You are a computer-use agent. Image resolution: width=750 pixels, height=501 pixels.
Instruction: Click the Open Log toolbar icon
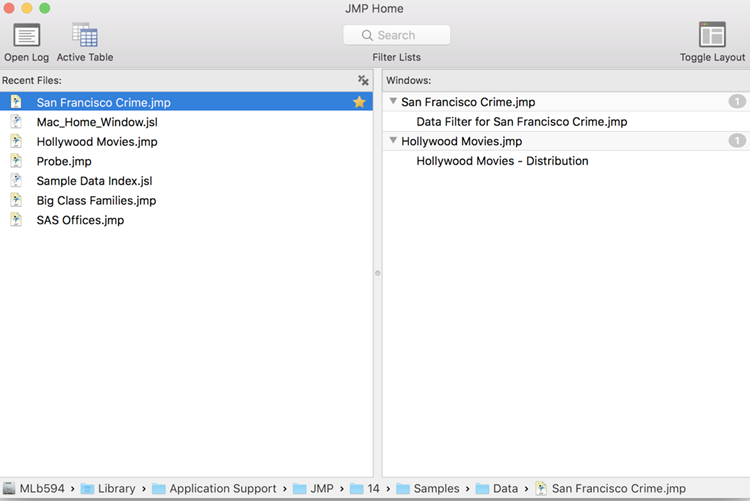pos(26,35)
